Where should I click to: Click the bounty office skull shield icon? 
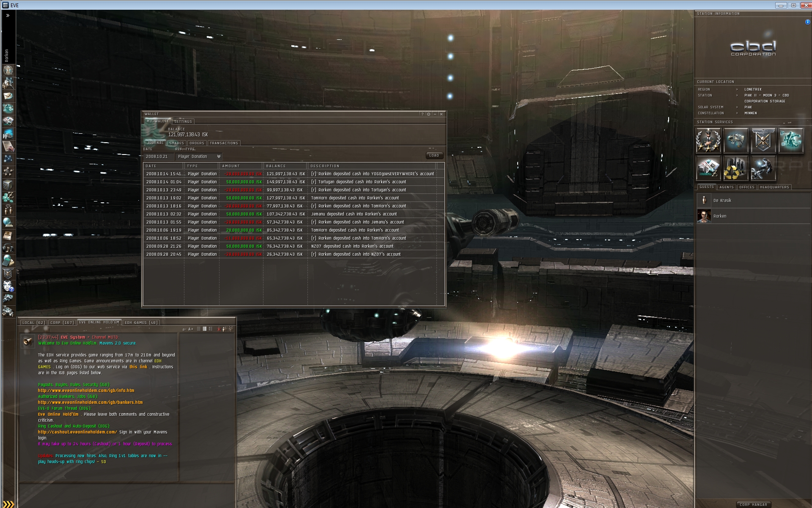click(763, 141)
